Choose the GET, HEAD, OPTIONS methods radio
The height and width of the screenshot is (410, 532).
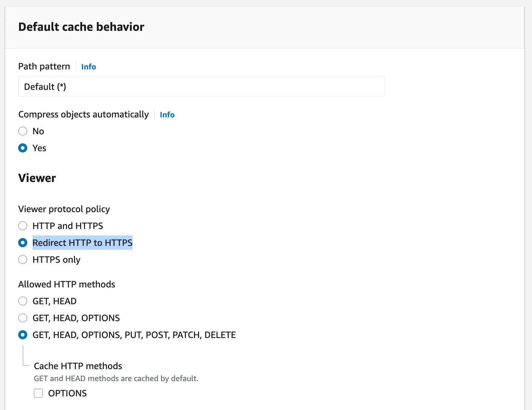pyautogui.click(x=23, y=318)
